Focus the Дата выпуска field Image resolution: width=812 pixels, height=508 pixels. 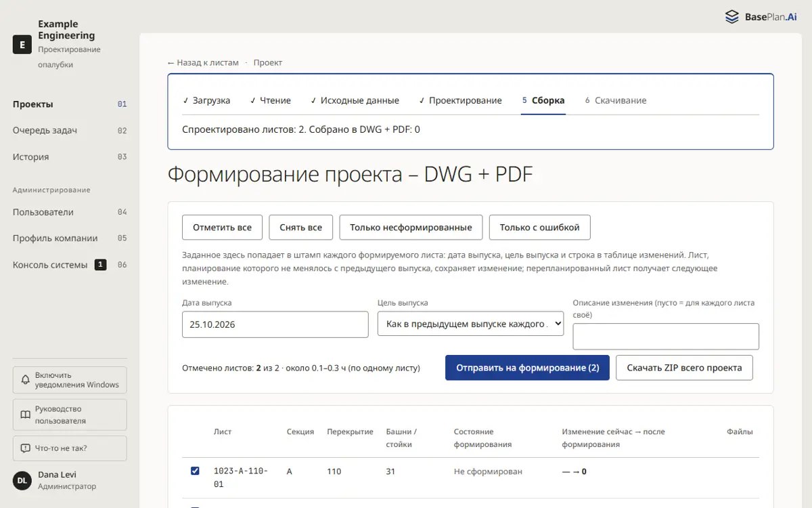[x=275, y=324]
